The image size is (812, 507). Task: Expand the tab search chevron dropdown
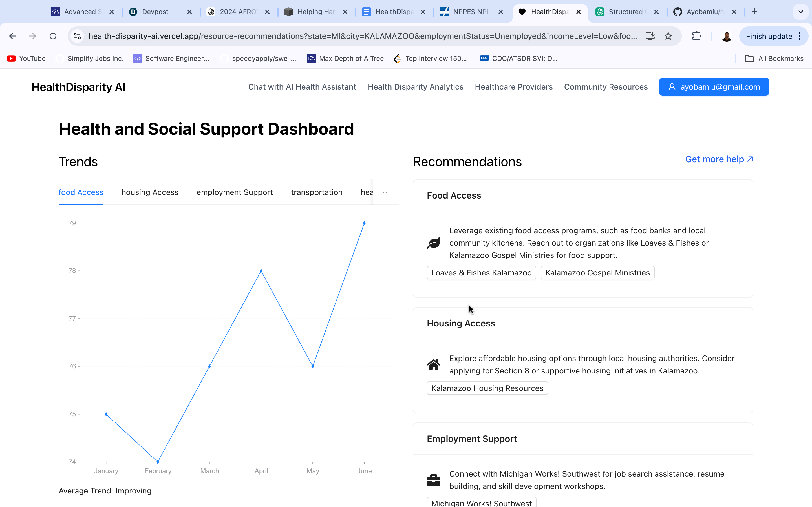[x=801, y=12]
